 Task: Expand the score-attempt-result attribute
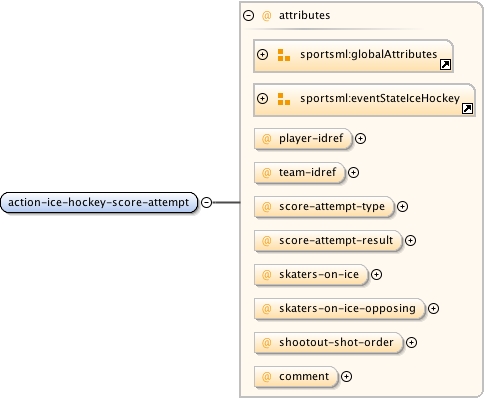tap(410, 240)
